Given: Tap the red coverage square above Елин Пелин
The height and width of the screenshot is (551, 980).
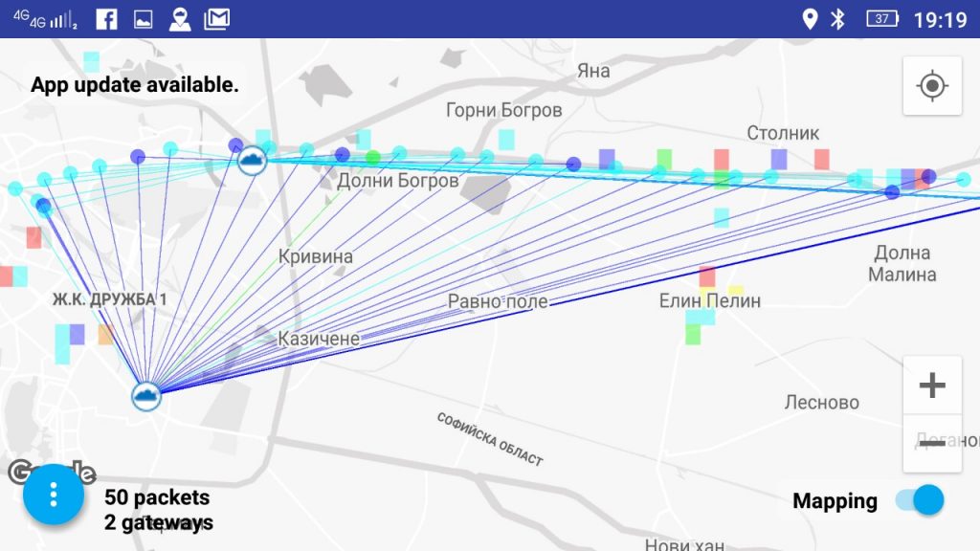Looking at the screenshot, I should (707, 276).
